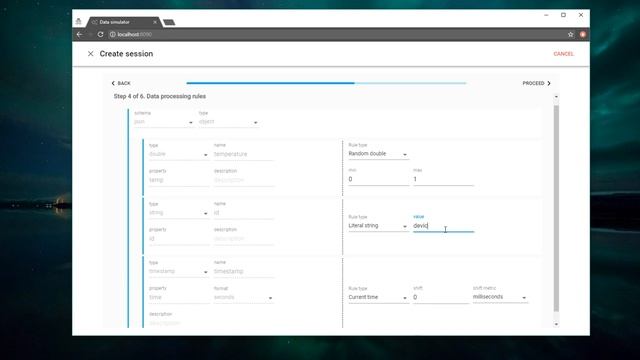Viewport: 640px width, 360px height.
Task: Open the milliseconds shift metric dropdown
Action: 500,297
